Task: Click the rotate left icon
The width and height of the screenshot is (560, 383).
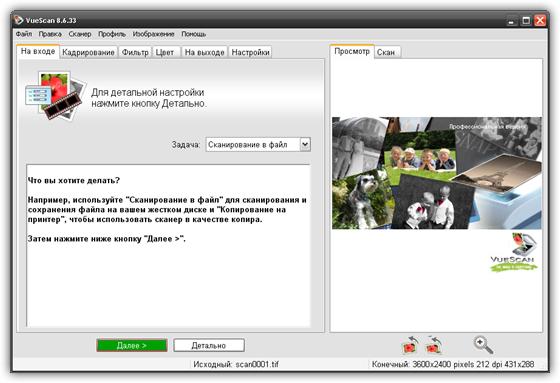Action: pyautogui.click(x=411, y=345)
